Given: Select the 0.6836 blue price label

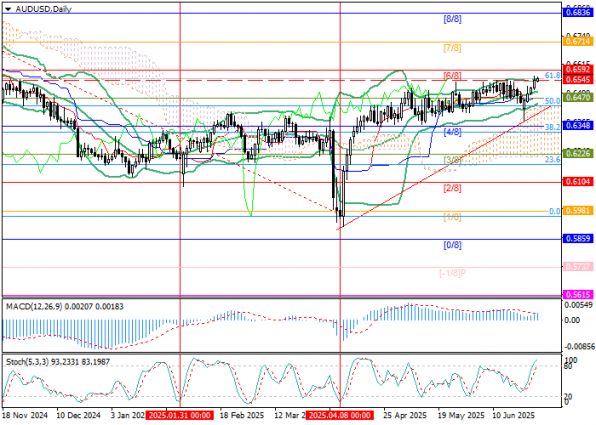Looking at the screenshot, I should (x=578, y=13).
